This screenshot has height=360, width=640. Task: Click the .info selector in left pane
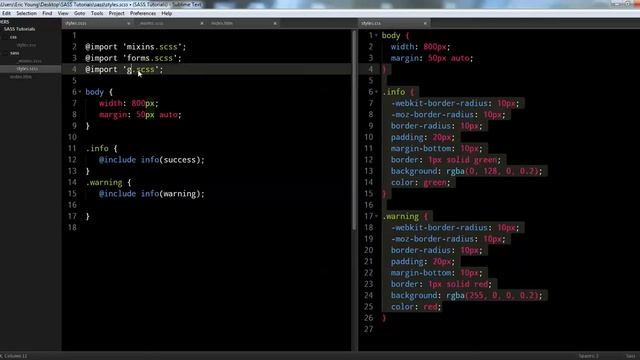tap(97, 149)
